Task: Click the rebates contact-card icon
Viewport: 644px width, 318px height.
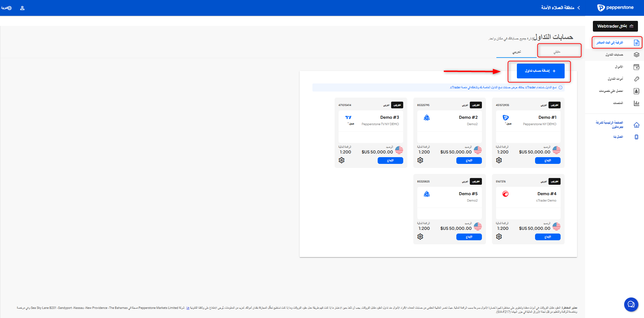Action: click(x=636, y=91)
